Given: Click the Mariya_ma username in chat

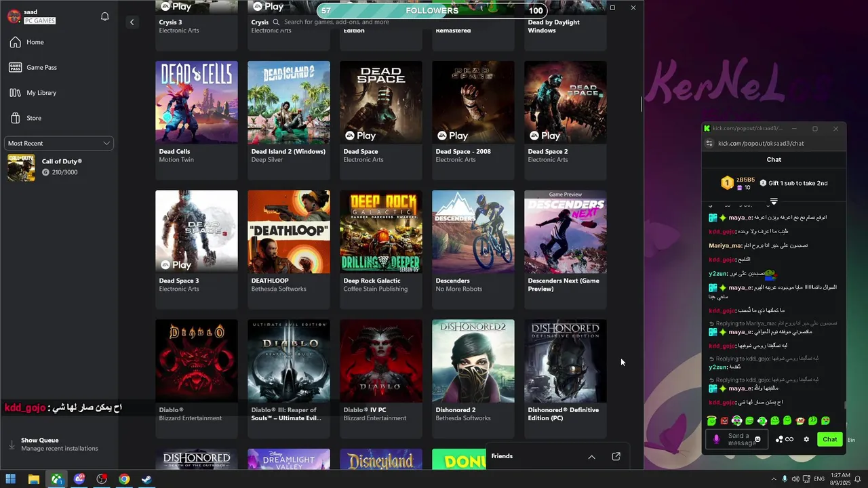Looking at the screenshot, I should (725, 245).
